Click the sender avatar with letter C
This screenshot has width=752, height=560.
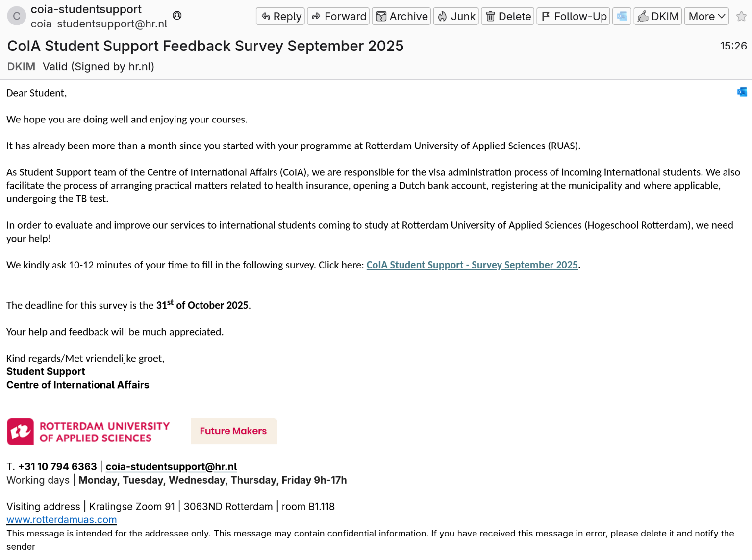tap(17, 16)
